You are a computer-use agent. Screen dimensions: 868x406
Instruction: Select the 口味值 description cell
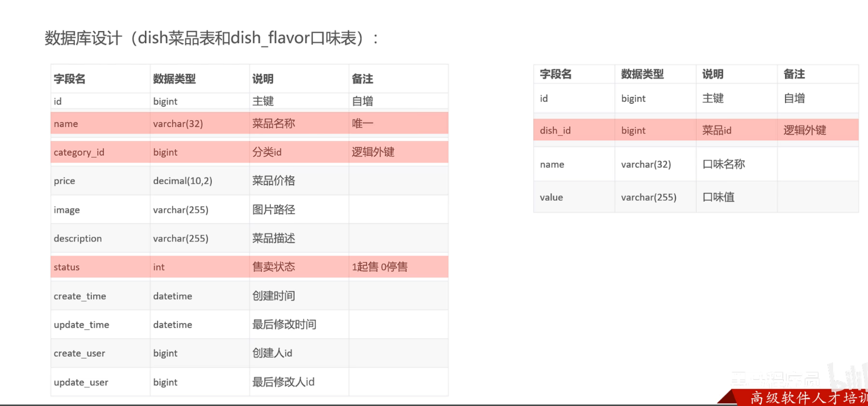click(x=718, y=198)
